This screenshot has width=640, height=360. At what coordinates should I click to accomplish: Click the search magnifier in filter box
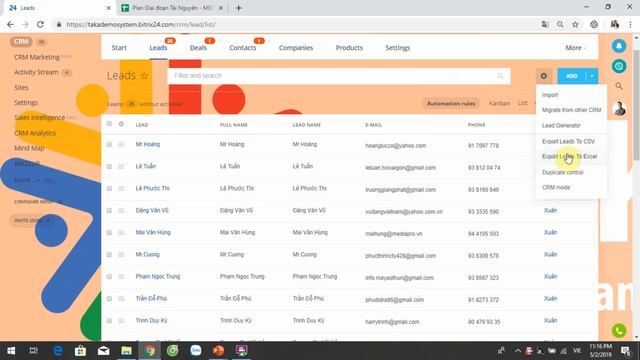point(500,76)
